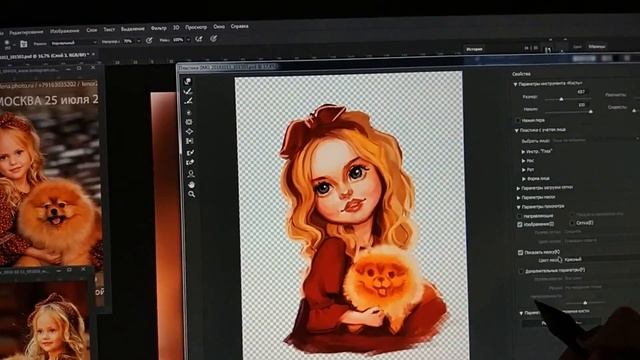Select the Thaw Mask tool
Screen dimensions: 640x360
click(190, 162)
